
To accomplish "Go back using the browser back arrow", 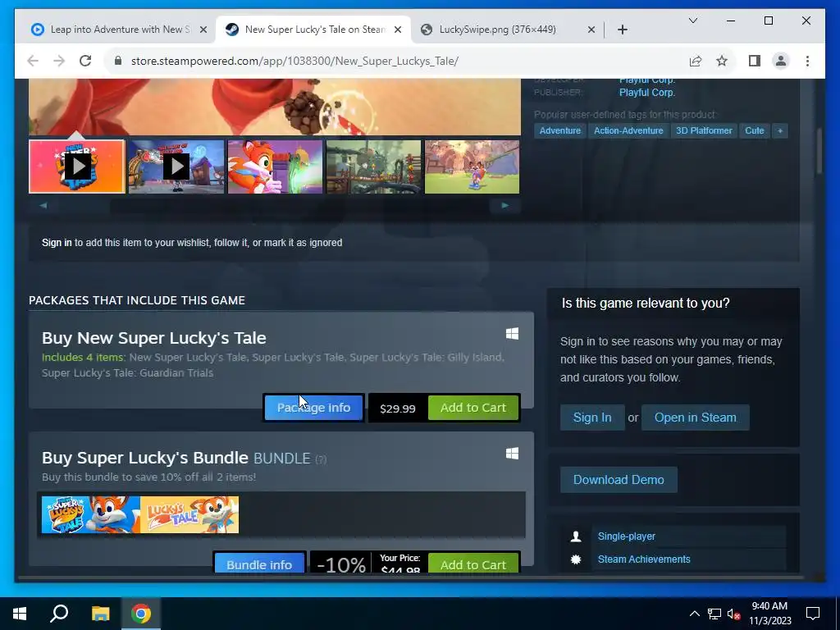I will pos(33,61).
